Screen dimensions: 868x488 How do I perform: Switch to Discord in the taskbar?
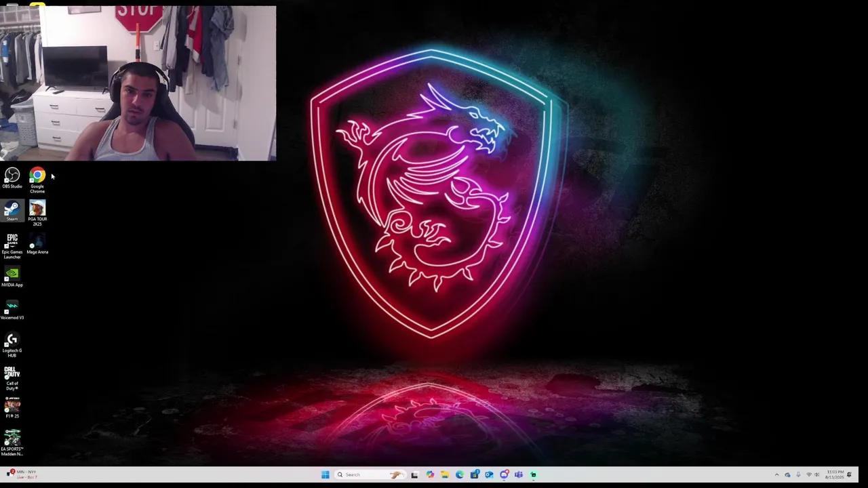click(504, 474)
